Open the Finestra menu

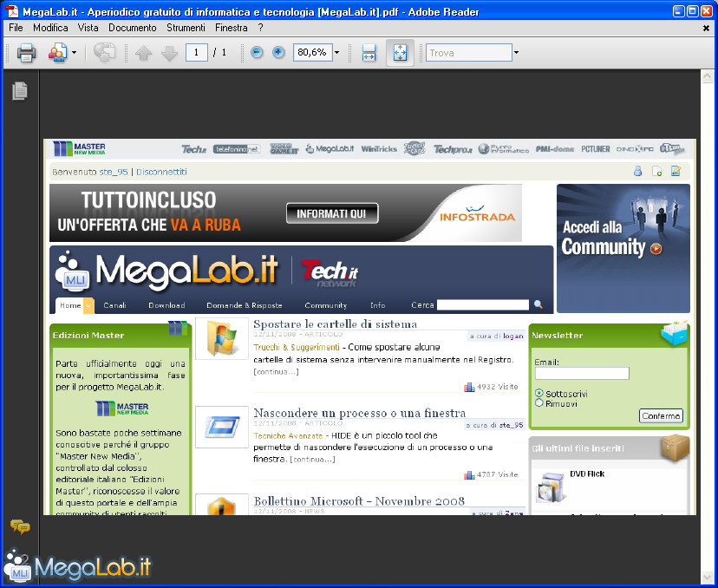click(232, 28)
